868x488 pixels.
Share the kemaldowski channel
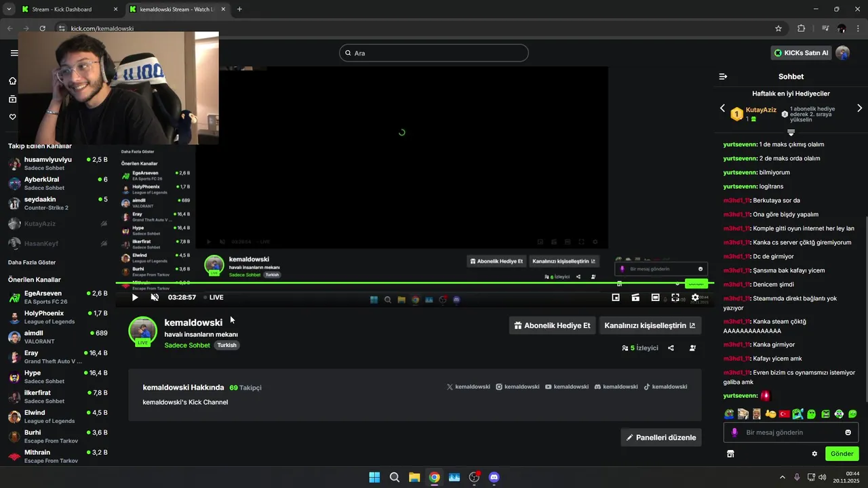671,348
